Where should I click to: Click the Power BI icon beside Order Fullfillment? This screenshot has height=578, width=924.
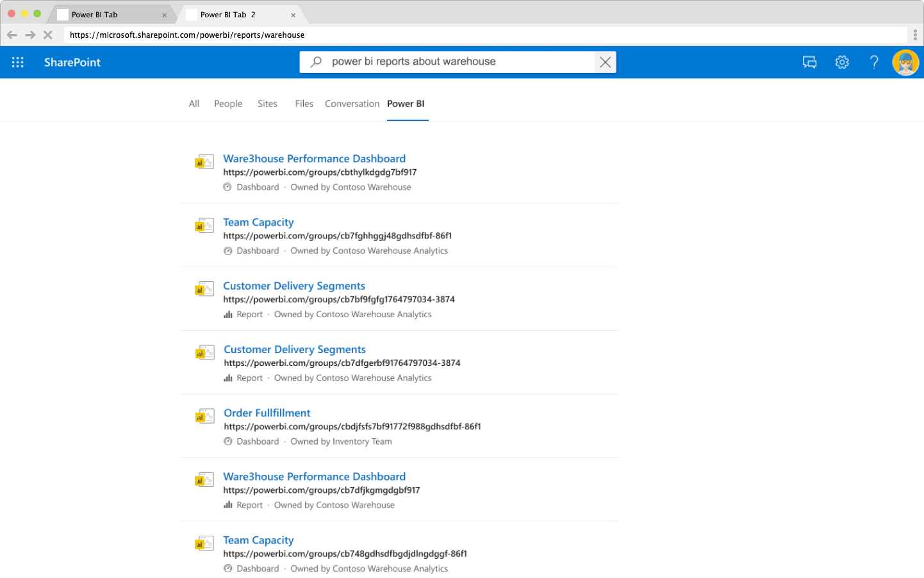pos(204,416)
